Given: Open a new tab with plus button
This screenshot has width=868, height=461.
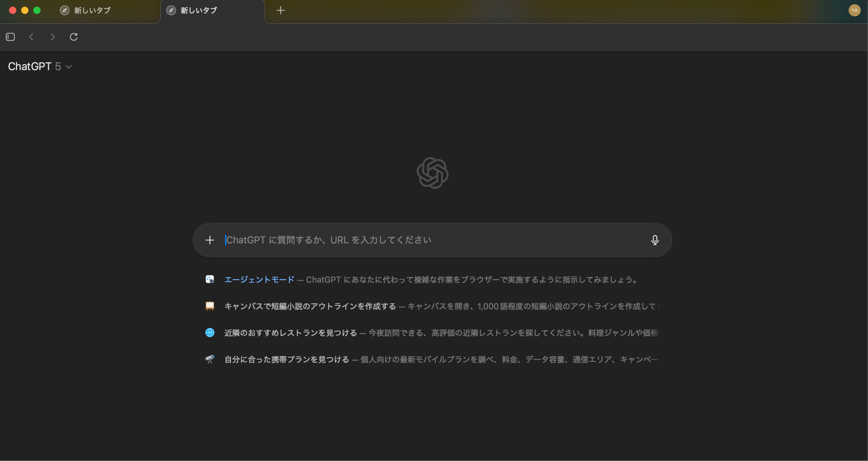Looking at the screenshot, I should point(281,10).
